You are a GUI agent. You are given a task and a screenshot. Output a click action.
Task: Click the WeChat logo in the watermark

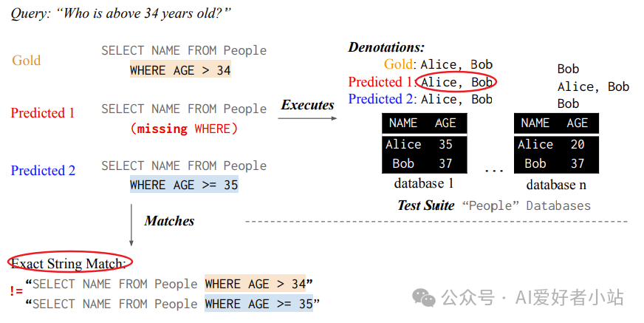pyautogui.click(x=425, y=297)
